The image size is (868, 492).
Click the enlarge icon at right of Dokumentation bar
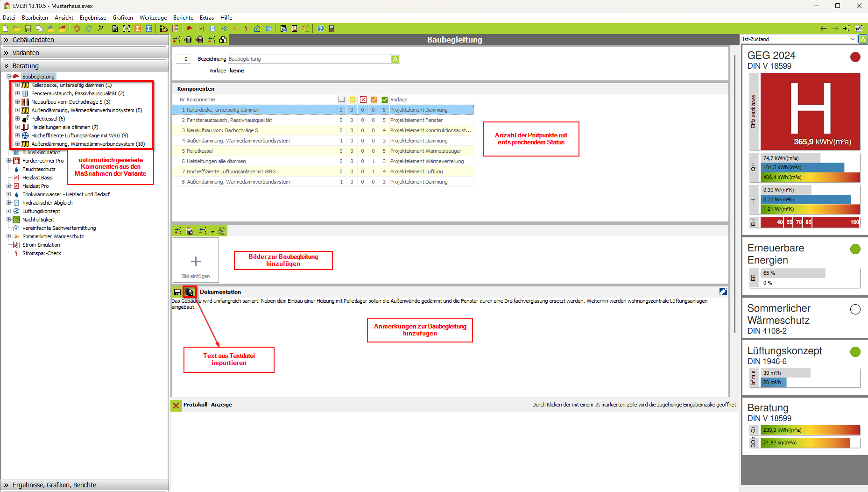723,292
